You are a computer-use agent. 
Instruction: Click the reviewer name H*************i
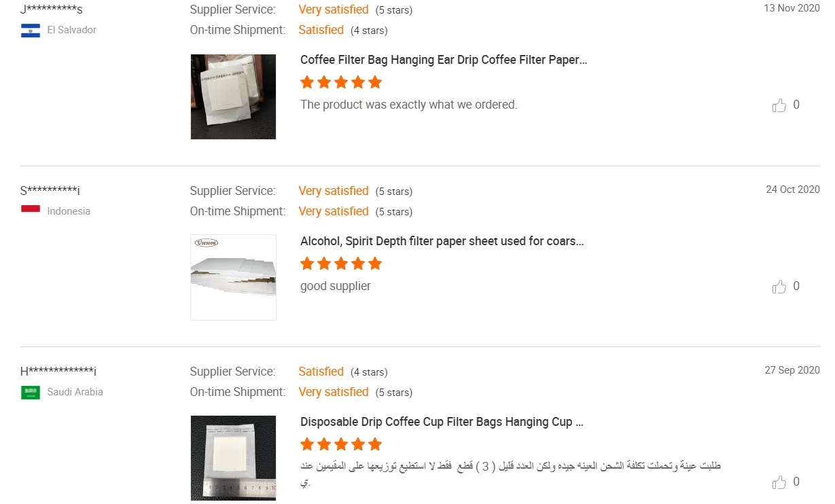(58, 372)
